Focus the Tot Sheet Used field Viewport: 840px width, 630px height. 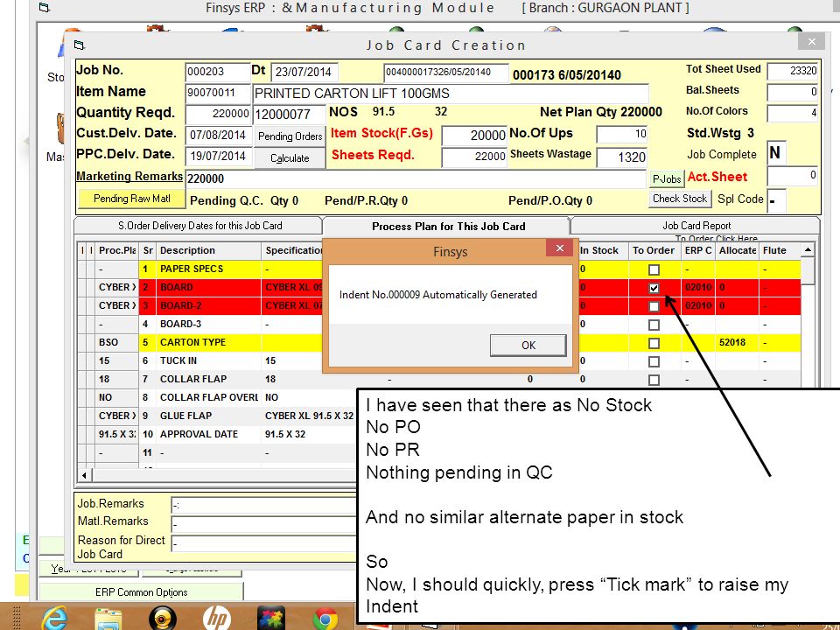(x=793, y=71)
